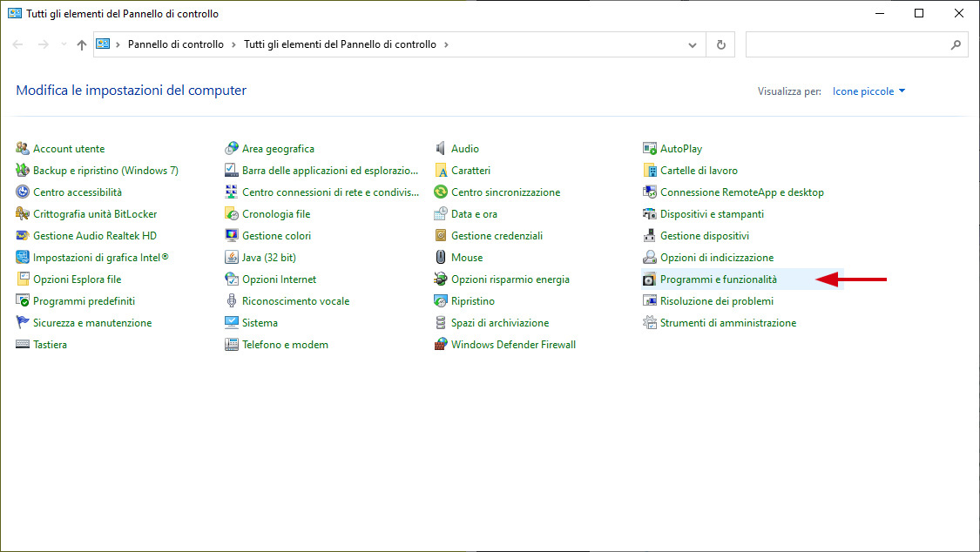The image size is (980, 552).
Task: Expand the chevron after Tutti gli elementi
Action: pos(446,45)
